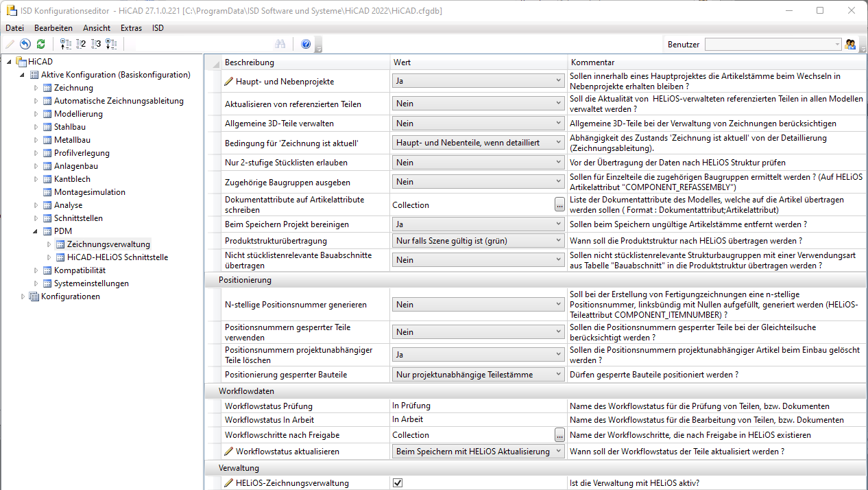The width and height of the screenshot is (868, 490).
Task: Open the Zugehörige Baugruppen ausgeben dropdown
Action: point(479,182)
